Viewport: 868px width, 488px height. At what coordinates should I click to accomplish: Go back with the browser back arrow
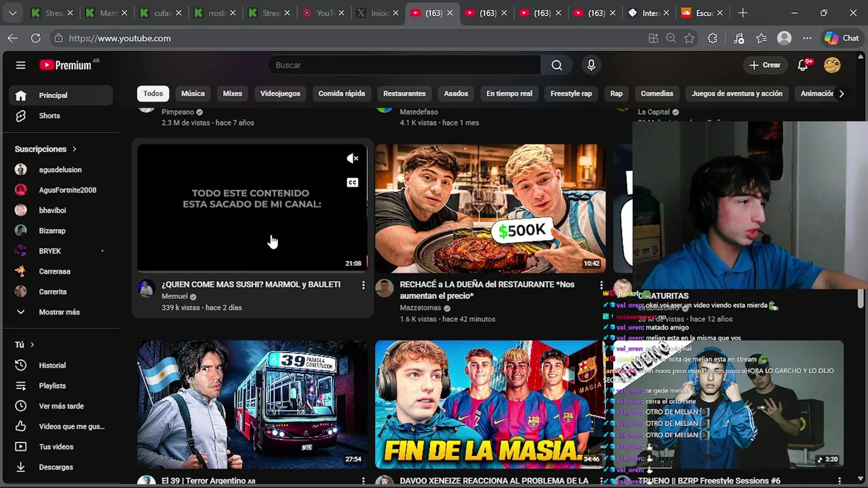point(12,39)
